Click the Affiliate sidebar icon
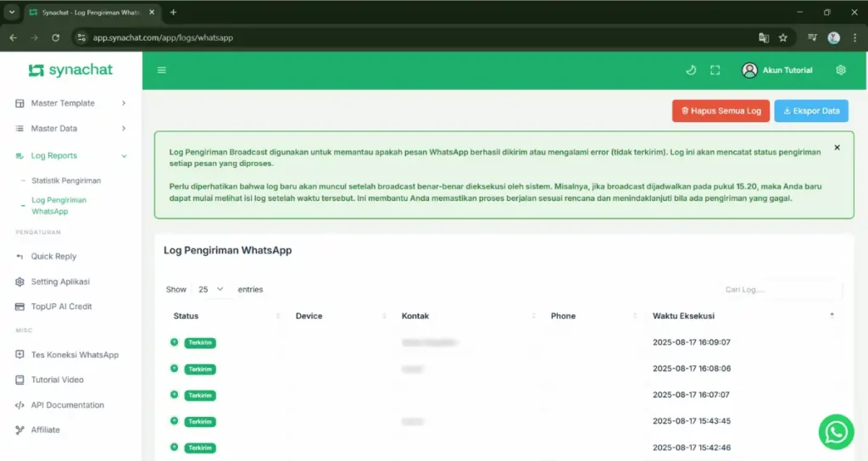868x461 pixels. coord(20,430)
